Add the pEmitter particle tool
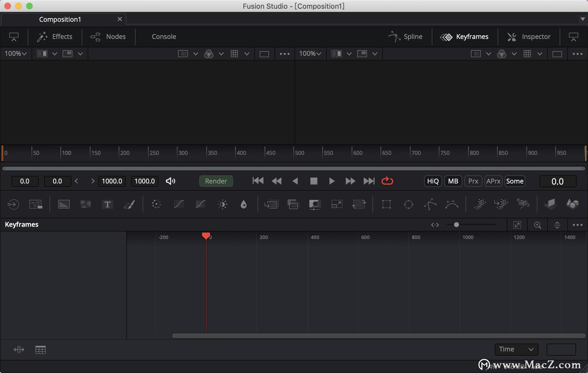588x373 pixels. (480, 204)
